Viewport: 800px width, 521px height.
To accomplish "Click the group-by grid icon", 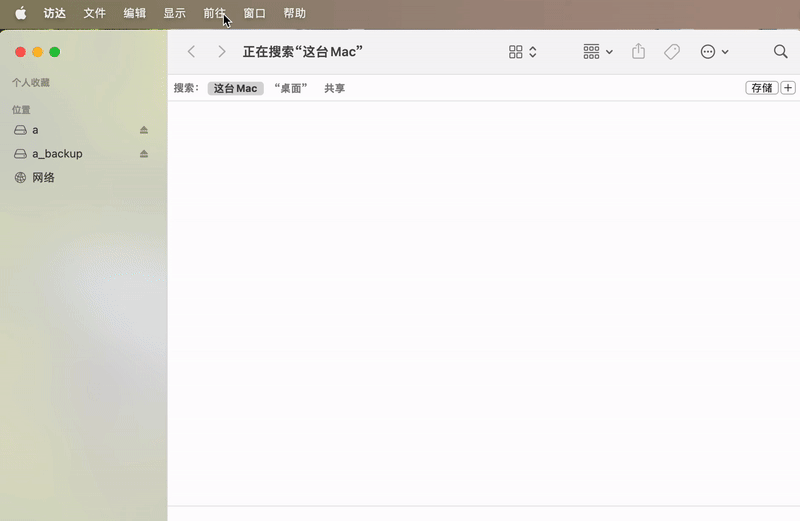I will point(591,52).
